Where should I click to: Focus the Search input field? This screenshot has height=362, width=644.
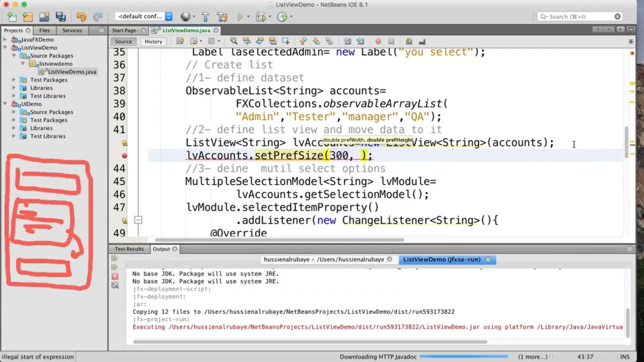tap(580, 17)
